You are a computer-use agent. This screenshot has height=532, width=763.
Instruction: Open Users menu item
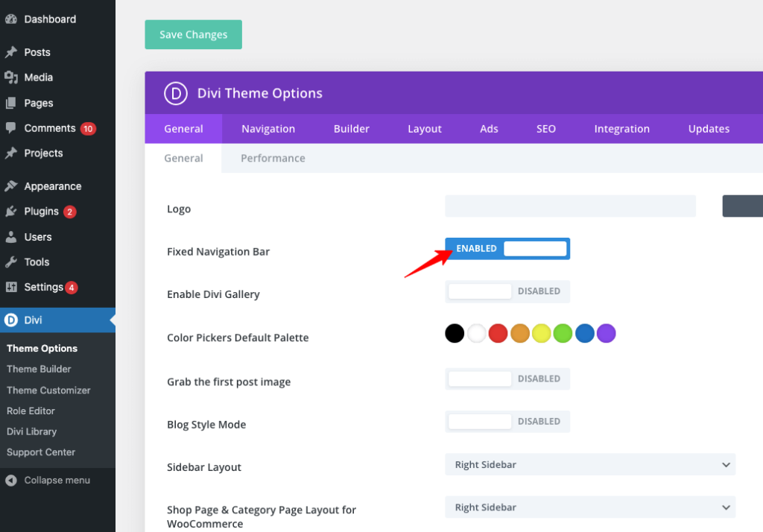pos(57,237)
